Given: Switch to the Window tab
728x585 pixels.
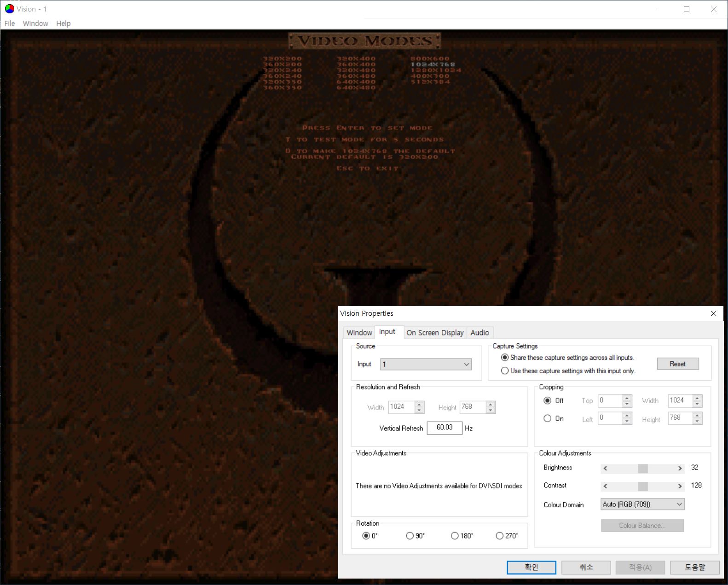Looking at the screenshot, I should (x=359, y=332).
